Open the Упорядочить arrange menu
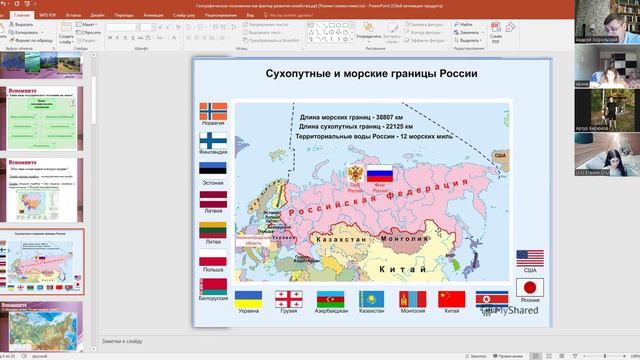This screenshot has width=640, height=360. 369,32
